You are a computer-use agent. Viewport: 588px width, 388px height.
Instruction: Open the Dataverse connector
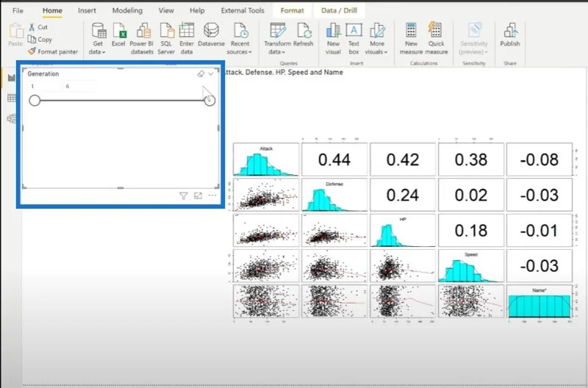(211, 35)
